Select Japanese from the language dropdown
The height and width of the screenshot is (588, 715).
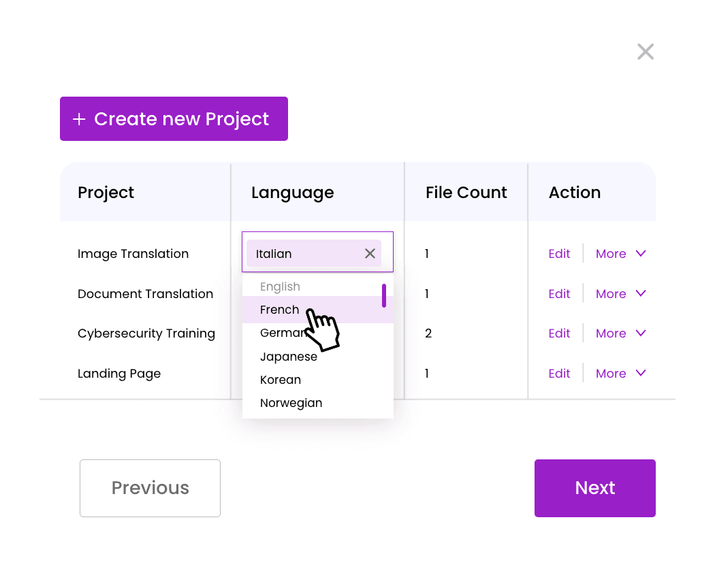[x=288, y=356]
